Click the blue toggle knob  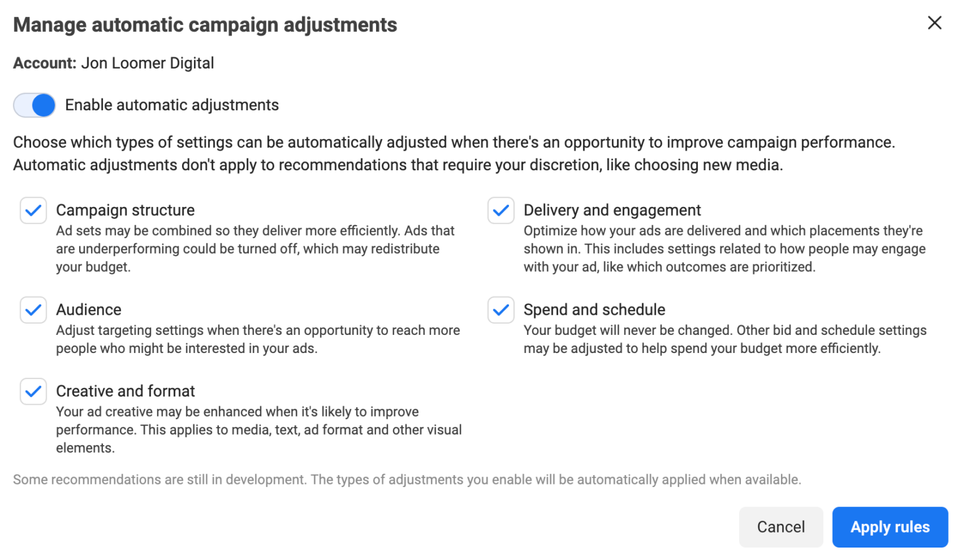coord(42,105)
